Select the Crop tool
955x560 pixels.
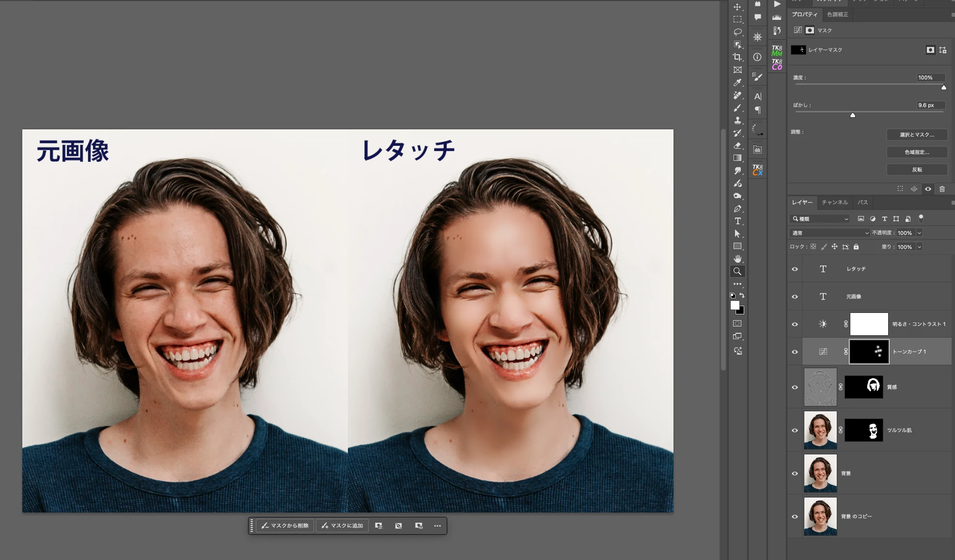click(x=737, y=57)
